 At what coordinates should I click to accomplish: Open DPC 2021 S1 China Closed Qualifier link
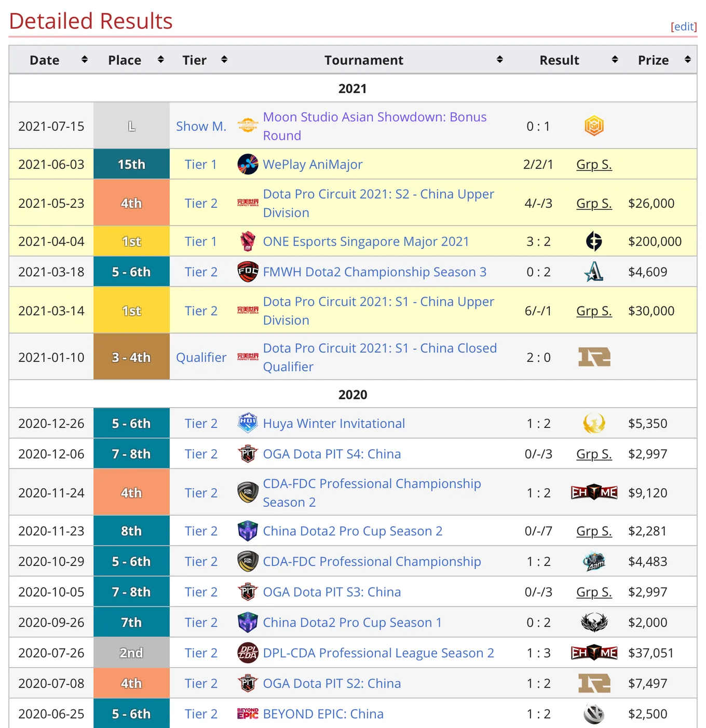380,357
